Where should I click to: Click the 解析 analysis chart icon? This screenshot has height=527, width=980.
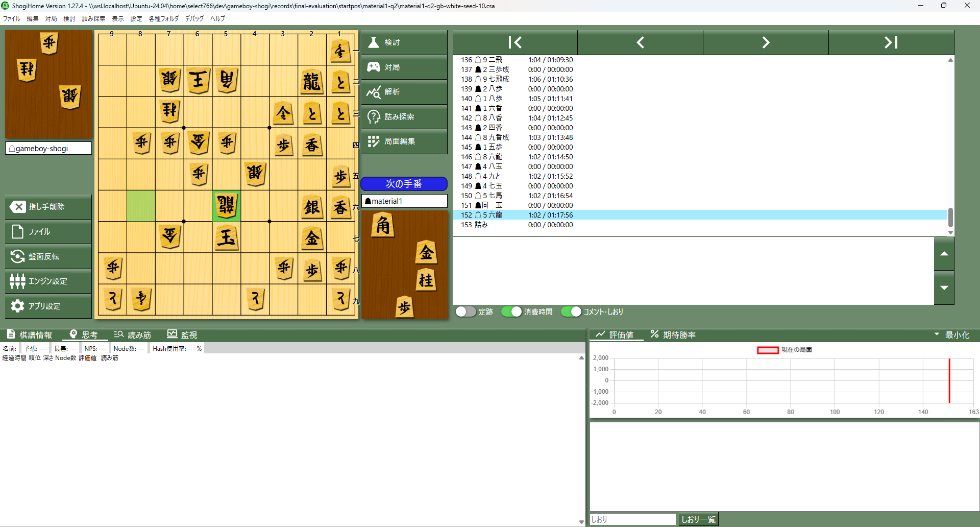(374, 92)
